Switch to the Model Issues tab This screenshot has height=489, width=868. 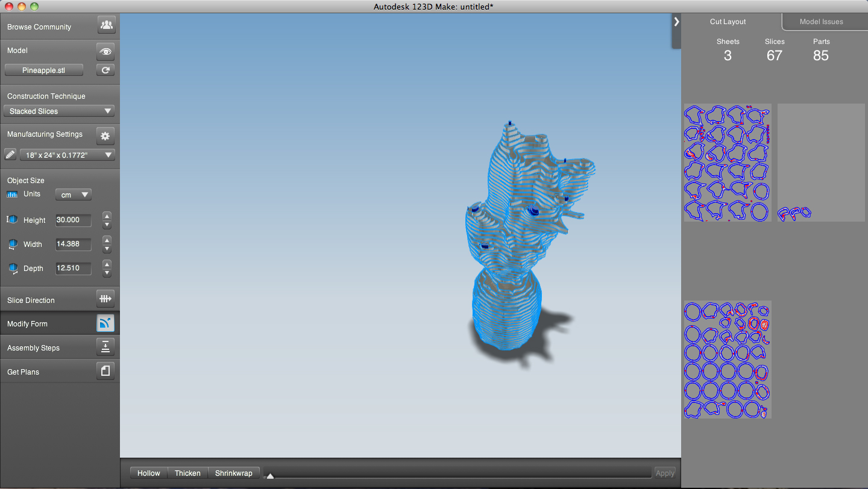click(x=821, y=22)
